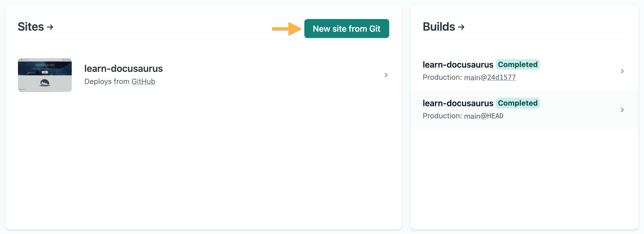644x234 pixels.
Task: Open the Sites heading link
Action: (31, 27)
